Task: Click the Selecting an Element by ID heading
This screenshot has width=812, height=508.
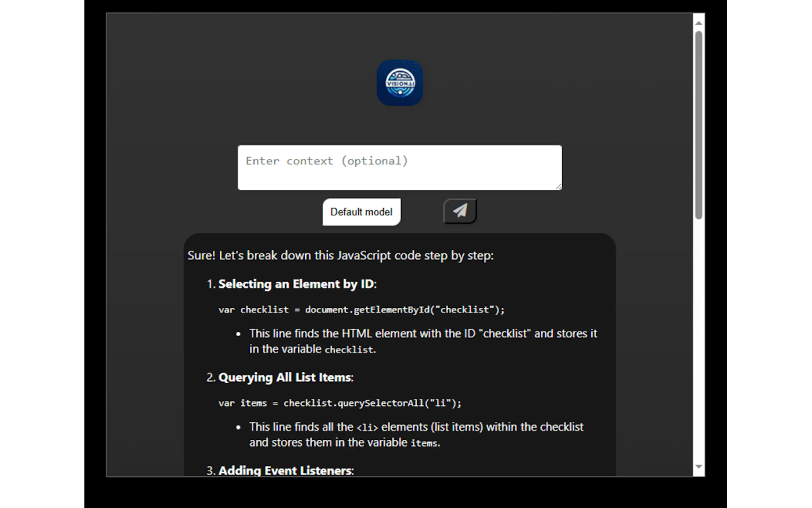Action: click(x=297, y=284)
